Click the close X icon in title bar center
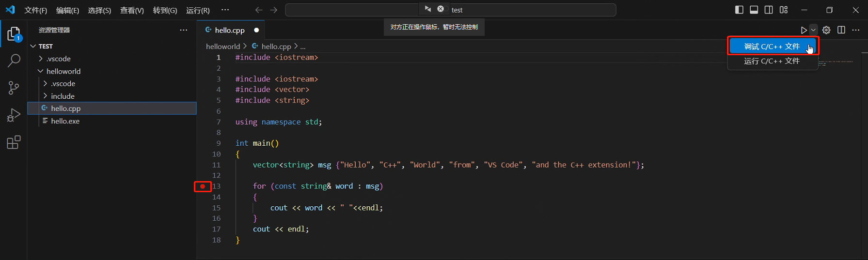The width and height of the screenshot is (868, 260). coord(441,9)
